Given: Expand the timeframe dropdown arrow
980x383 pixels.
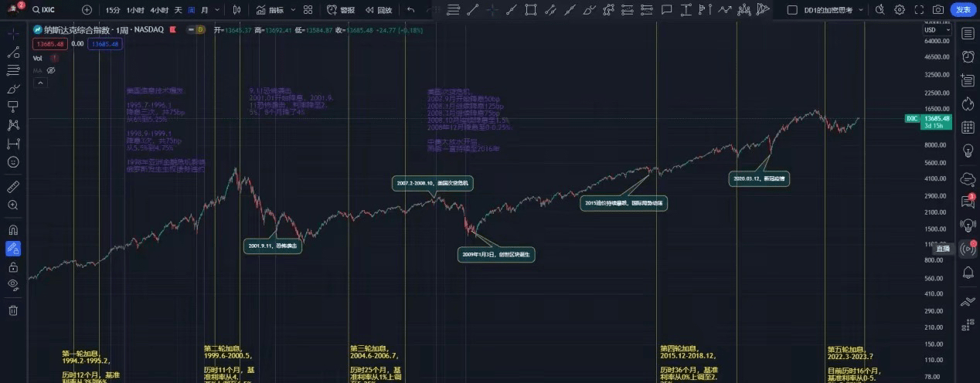Looking at the screenshot, I should (x=216, y=10).
